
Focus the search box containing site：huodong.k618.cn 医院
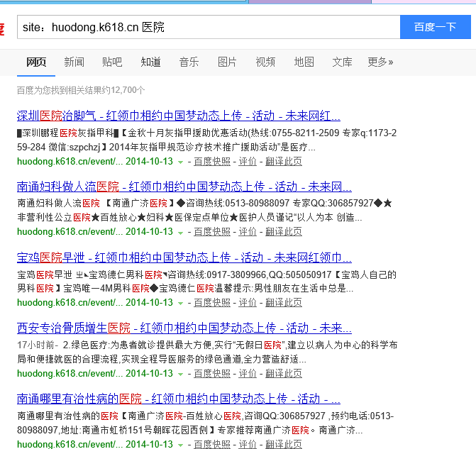209,27
